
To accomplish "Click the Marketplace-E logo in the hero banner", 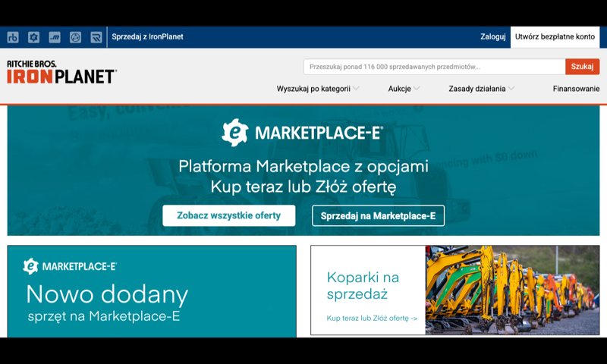I will point(302,133).
